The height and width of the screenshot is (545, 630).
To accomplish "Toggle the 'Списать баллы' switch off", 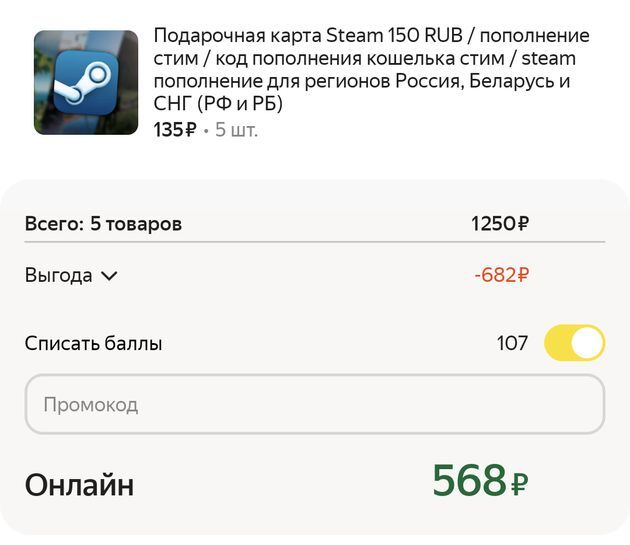I will (574, 343).
